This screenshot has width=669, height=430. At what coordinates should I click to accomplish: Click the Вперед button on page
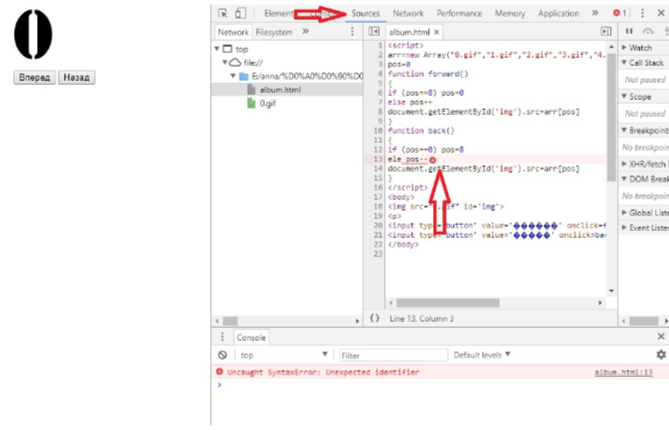click(x=35, y=78)
